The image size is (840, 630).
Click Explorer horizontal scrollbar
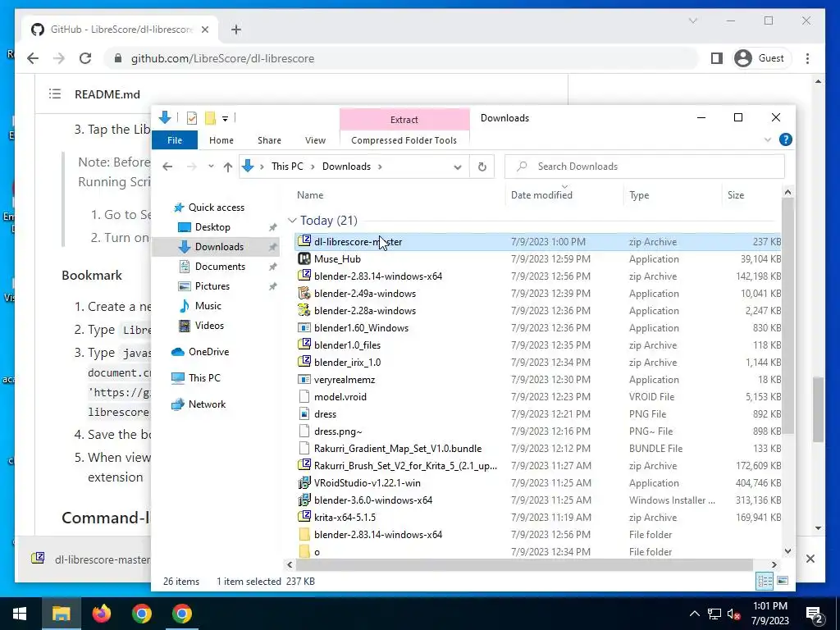pos(524,564)
